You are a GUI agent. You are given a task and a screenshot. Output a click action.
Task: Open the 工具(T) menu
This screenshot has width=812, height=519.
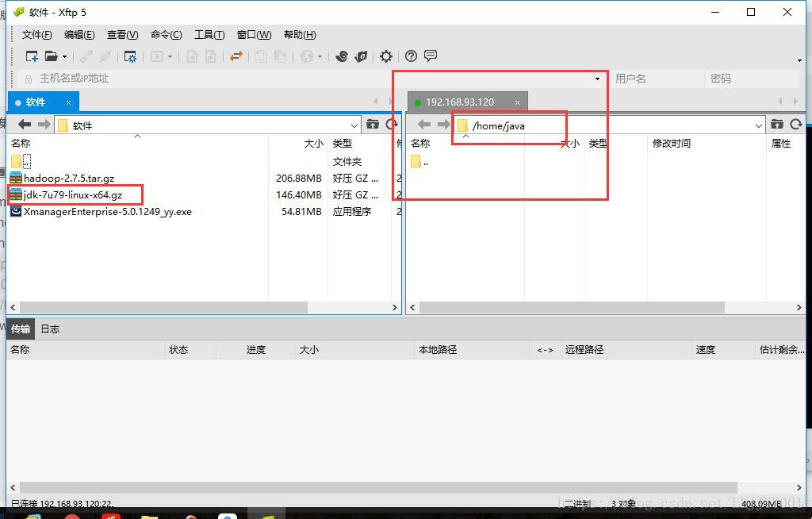coord(209,35)
